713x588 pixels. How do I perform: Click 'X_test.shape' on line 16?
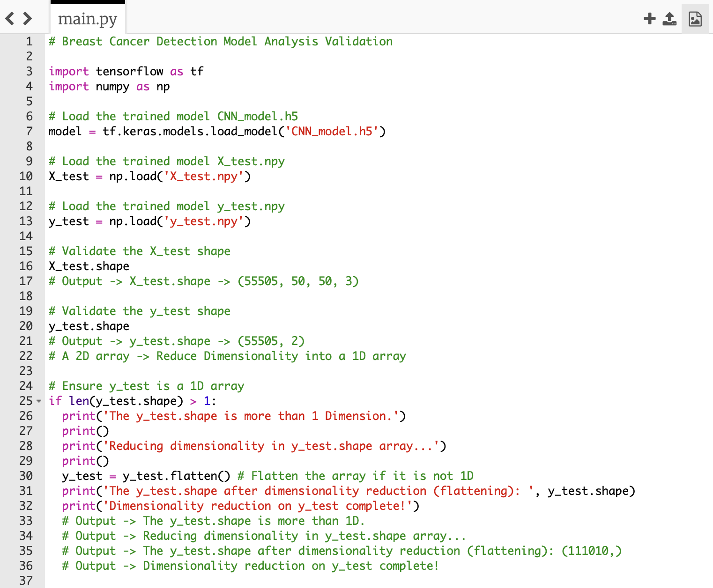(x=89, y=266)
